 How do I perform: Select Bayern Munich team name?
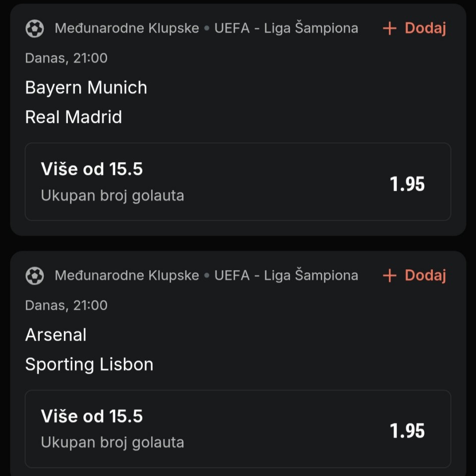(86, 88)
